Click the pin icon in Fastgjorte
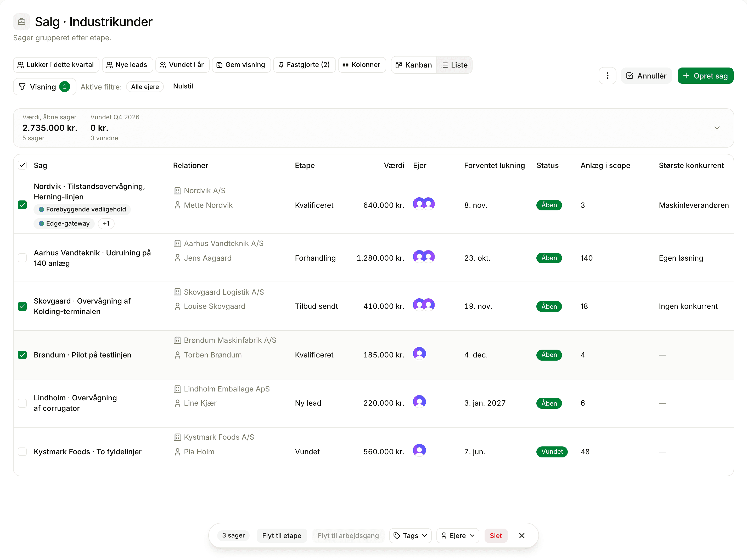Viewport: 747px width, 560px height. pos(281,65)
